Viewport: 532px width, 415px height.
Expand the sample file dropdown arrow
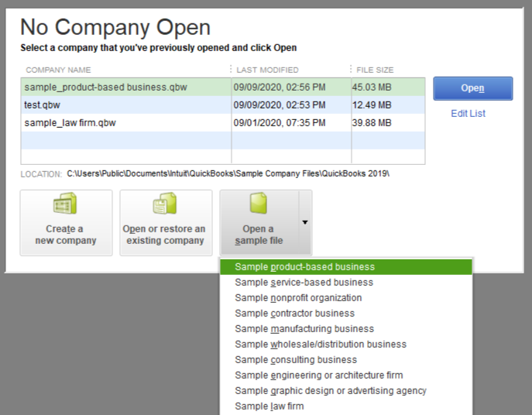(x=305, y=222)
